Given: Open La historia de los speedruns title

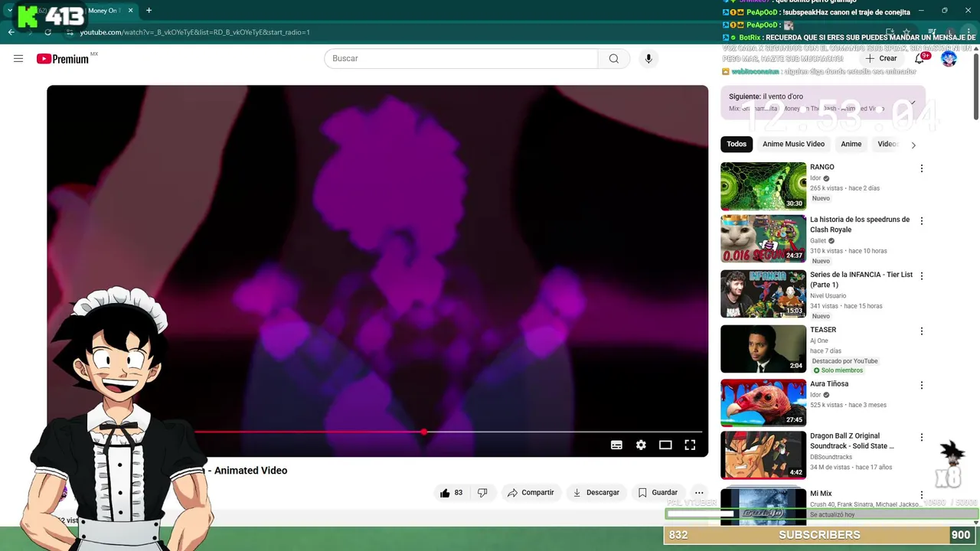Looking at the screenshot, I should tap(860, 224).
